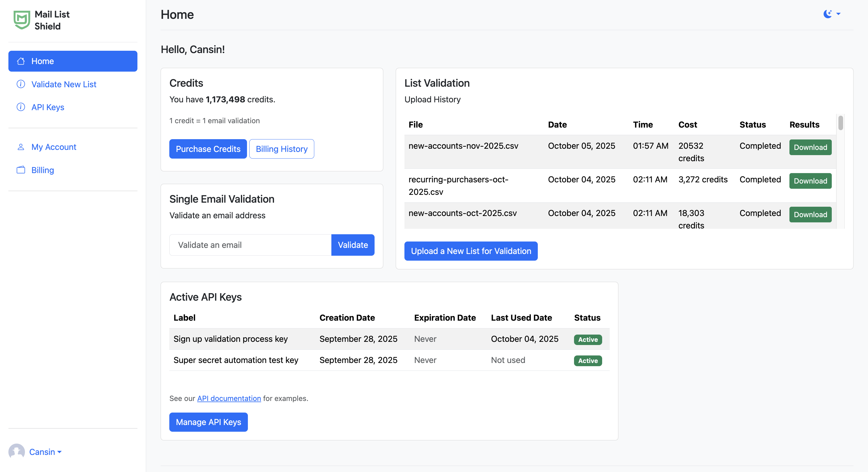Click the wallet icon beside Billing
The image size is (868, 472).
20,170
